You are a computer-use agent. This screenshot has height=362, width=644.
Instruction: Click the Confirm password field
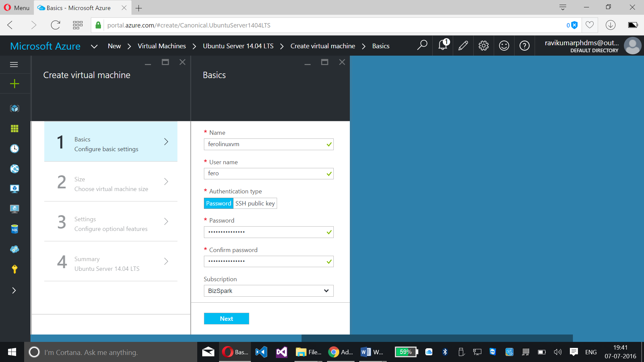pyautogui.click(x=269, y=261)
